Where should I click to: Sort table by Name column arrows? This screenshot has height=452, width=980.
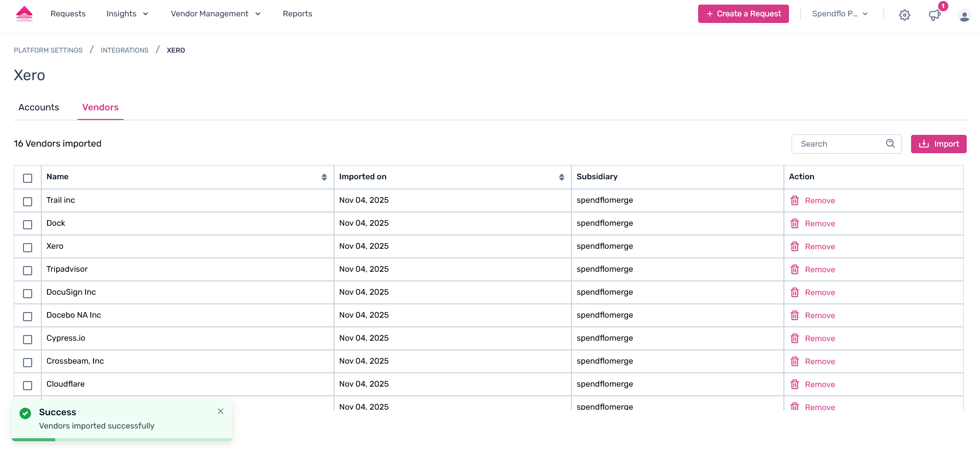click(x=324, y=177)
